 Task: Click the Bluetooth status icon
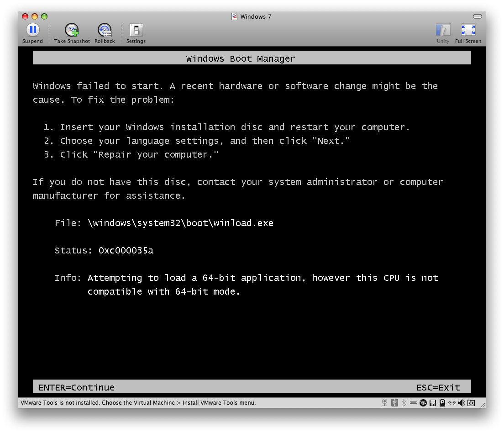point(404,402)
